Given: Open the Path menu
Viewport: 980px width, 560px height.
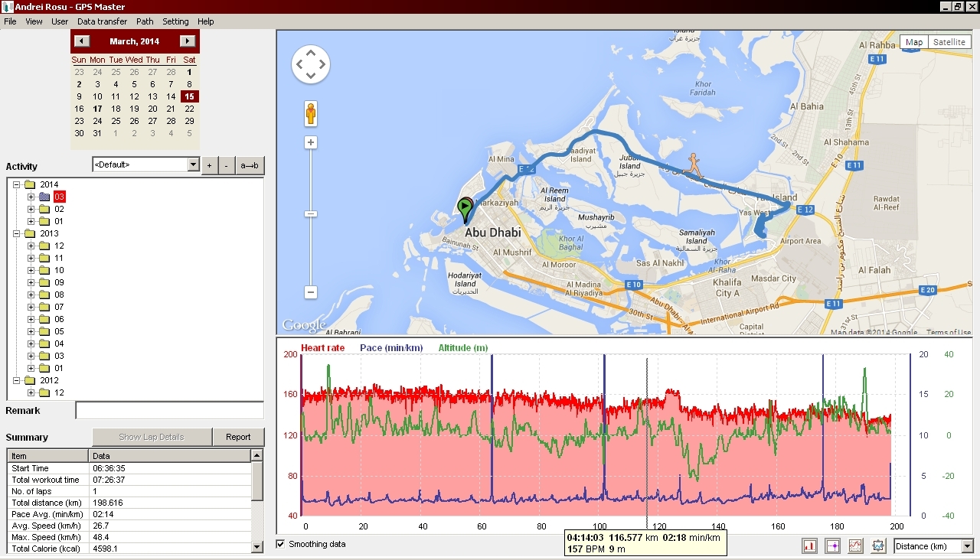Looking at the screenshot, I should [x=145, y=21].
